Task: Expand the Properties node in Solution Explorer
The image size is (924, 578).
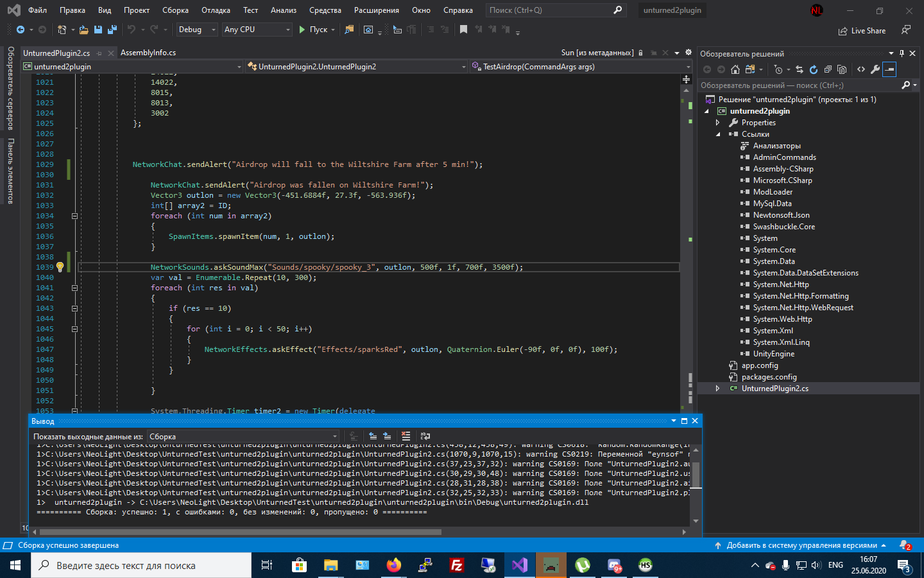Action: click(x=718, y=123)
